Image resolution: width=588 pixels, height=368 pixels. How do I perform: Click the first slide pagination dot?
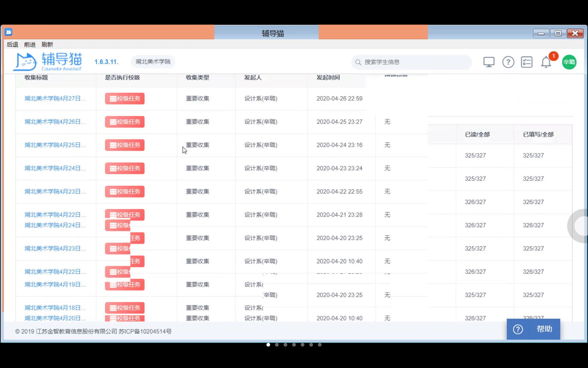[268, 345]
